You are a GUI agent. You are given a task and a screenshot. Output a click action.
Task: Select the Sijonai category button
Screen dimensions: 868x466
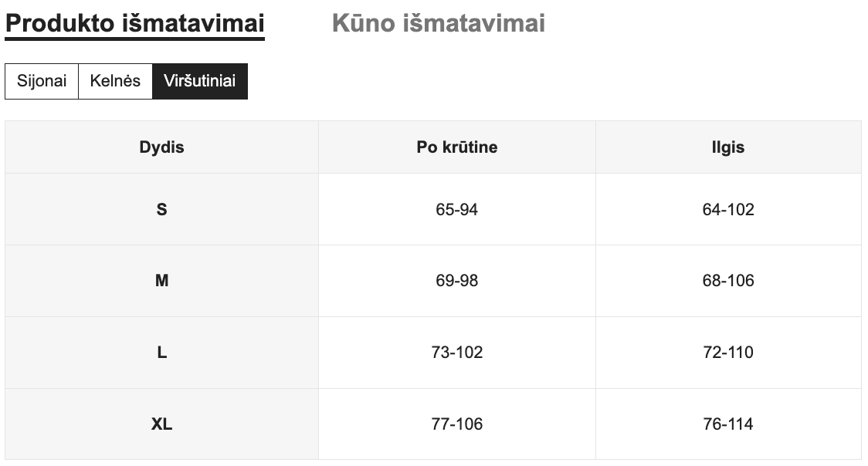point(42,81)
